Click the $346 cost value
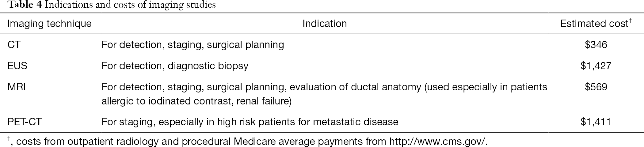 [596, 45]
